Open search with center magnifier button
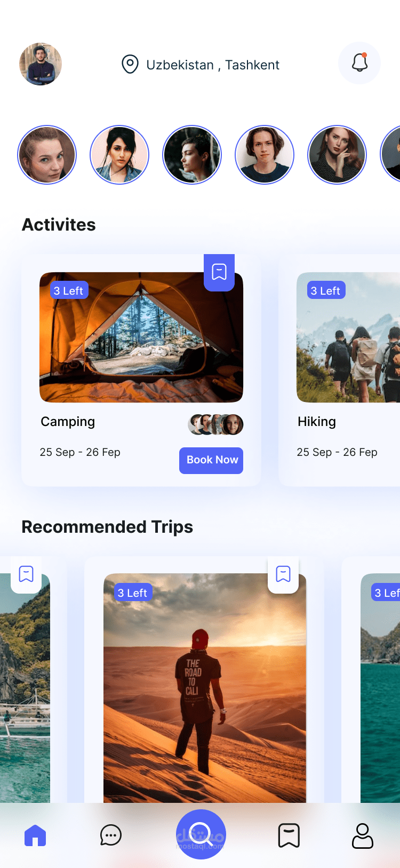The image size is (400, 868). (201, 834)
